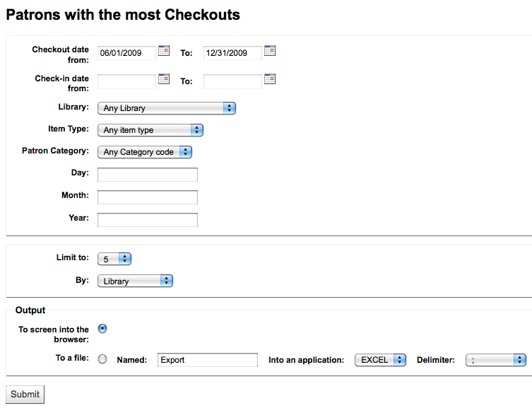This screenshot has width=532, height=413.
Task: Click the Named file field containing Export
Action: 207,360
